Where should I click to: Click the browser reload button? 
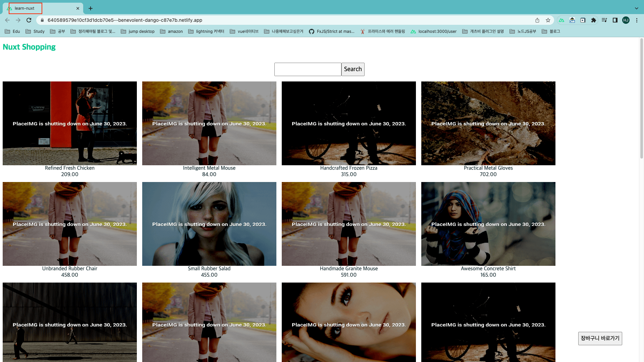click(x=29, y=20)
